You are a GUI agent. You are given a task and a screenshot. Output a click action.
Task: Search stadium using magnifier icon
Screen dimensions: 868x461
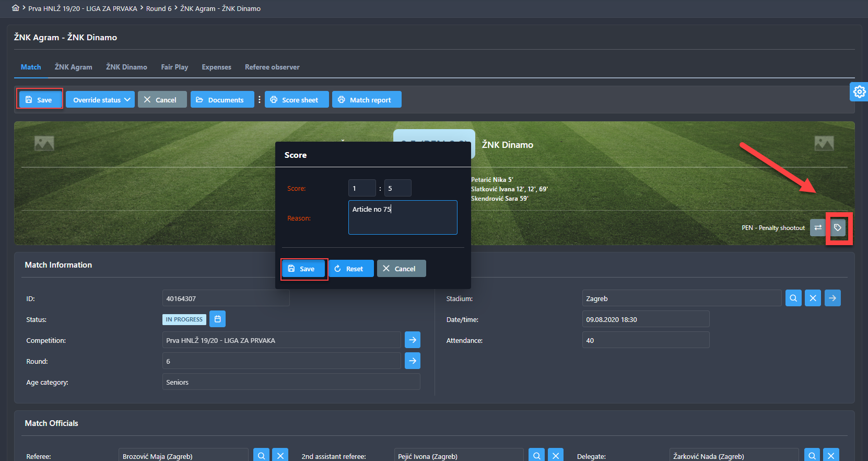[793, 298]
